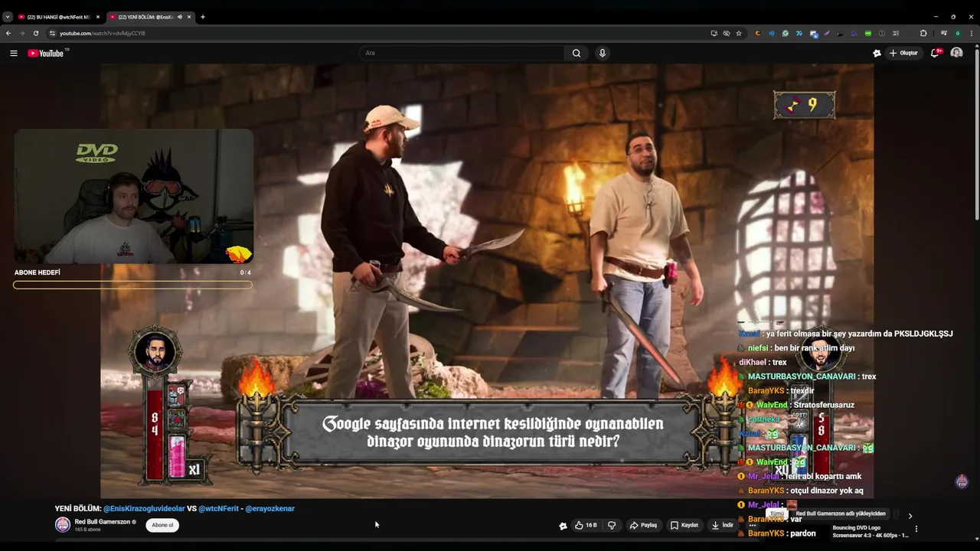The image size is (980, 551).
Task: Open more actions ellipsis next to İndir
Action: [752, 525]
